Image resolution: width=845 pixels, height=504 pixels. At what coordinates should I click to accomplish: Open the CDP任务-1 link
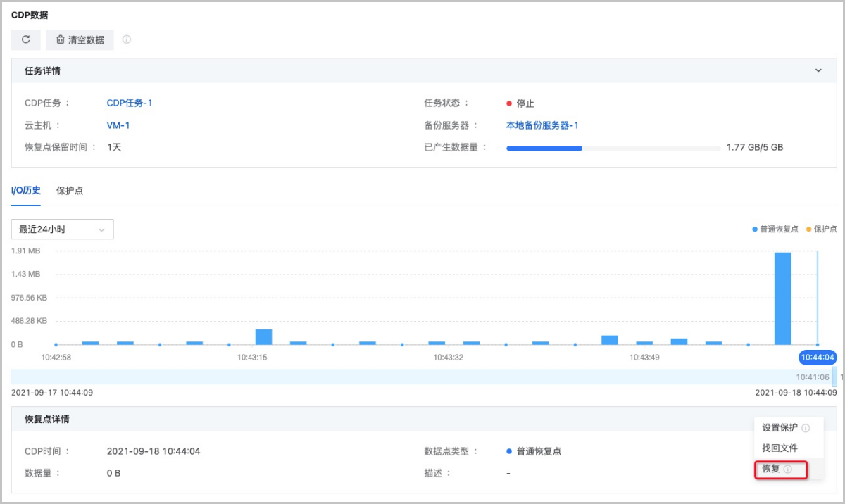pos(130,103)
